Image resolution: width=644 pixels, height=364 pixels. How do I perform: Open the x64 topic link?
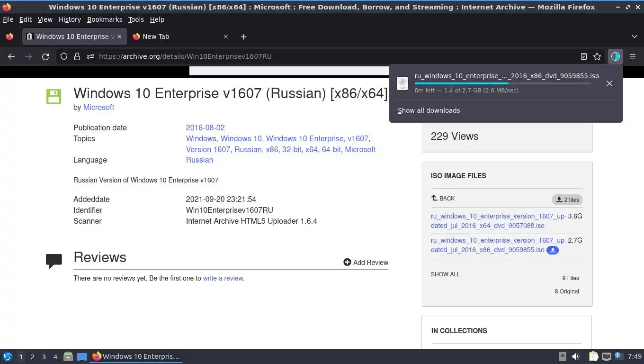click(x=311, y=150)
